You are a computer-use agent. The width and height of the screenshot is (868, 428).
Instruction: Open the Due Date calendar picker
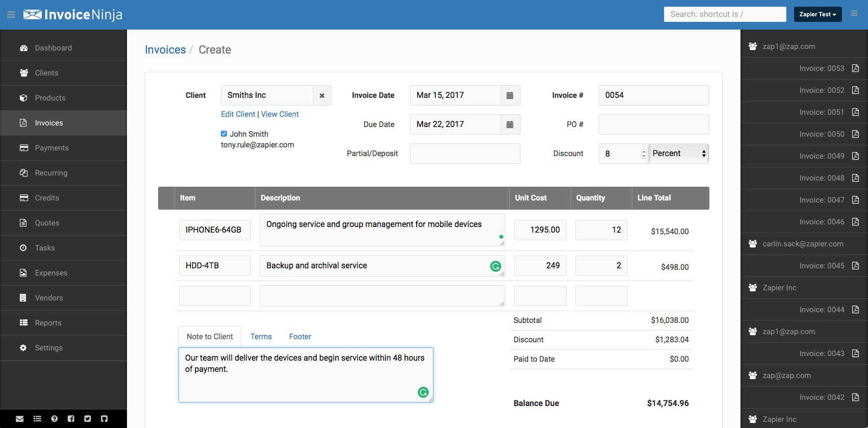509,124
